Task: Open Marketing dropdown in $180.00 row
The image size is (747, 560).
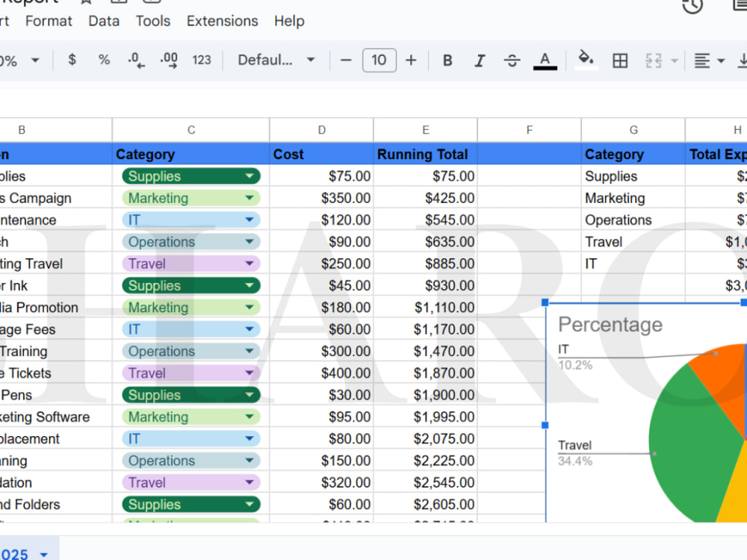Action: tap(249, 308)
